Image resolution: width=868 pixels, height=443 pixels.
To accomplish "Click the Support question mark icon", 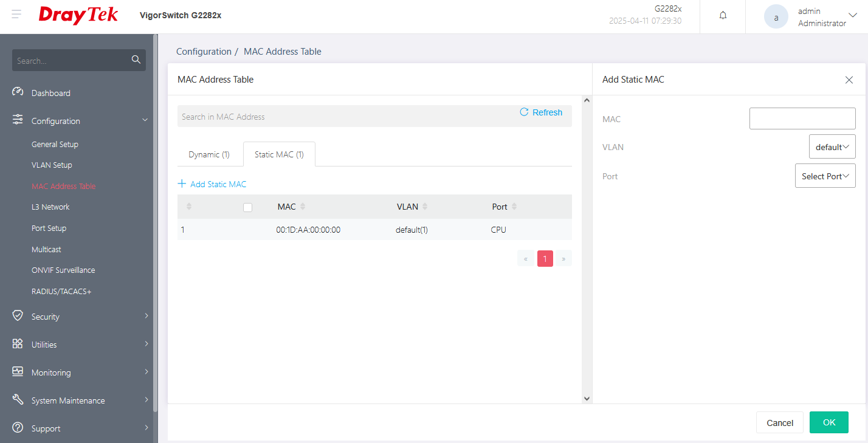I will click(x=18, y=428).
